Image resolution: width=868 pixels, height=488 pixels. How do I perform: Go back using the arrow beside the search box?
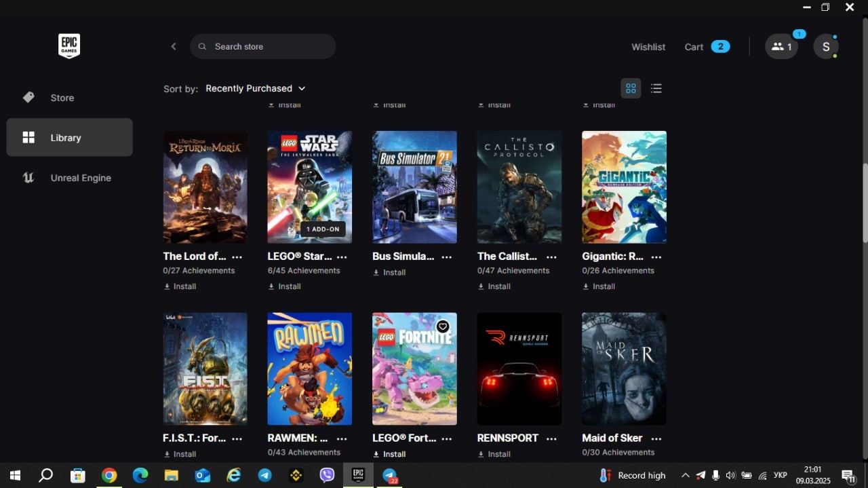[174, 47]
